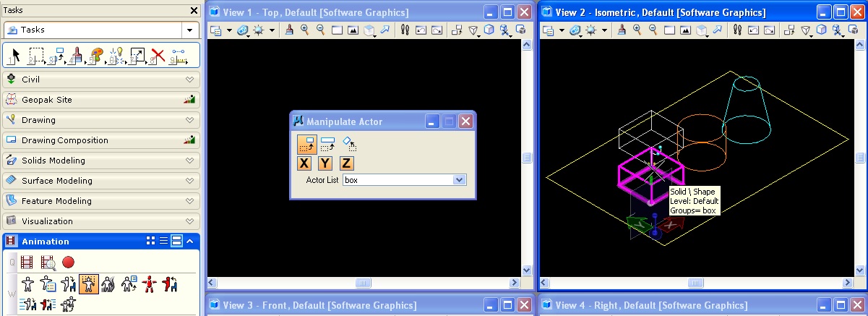
Task: Click the View 4 - Right title bar
Action: click(703, 305)
